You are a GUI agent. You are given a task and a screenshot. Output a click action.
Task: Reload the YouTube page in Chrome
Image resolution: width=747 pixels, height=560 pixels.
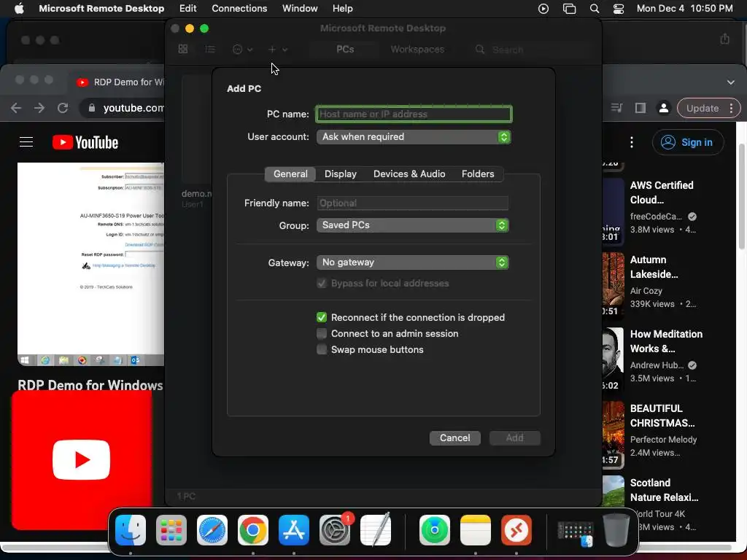click(x=63, y=108)
